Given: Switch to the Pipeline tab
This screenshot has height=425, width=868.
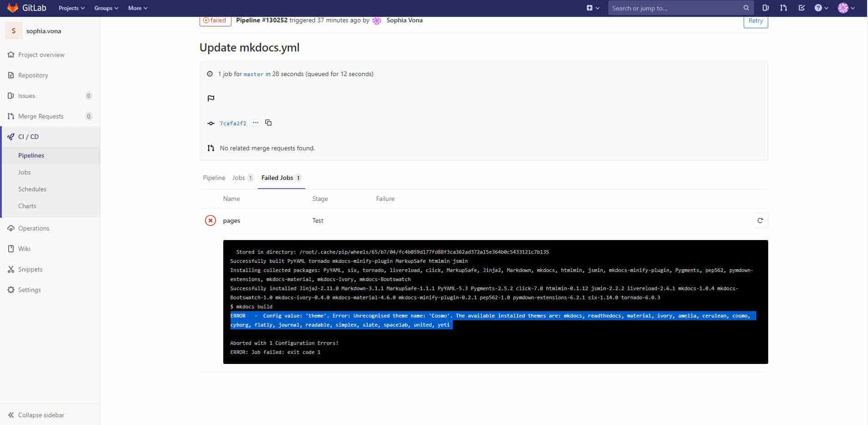Looking at the screenshot, I should click(214, 178).
